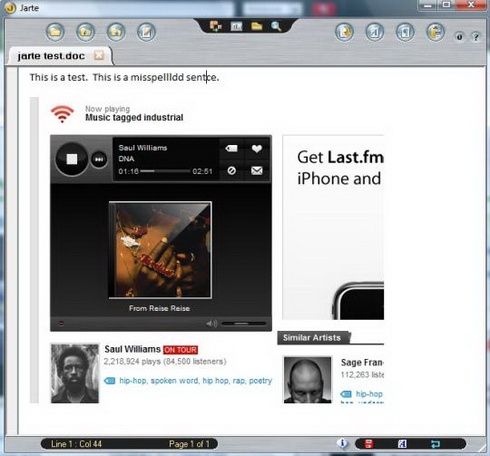Click the red save icon in status bar

tap(369, 444)
